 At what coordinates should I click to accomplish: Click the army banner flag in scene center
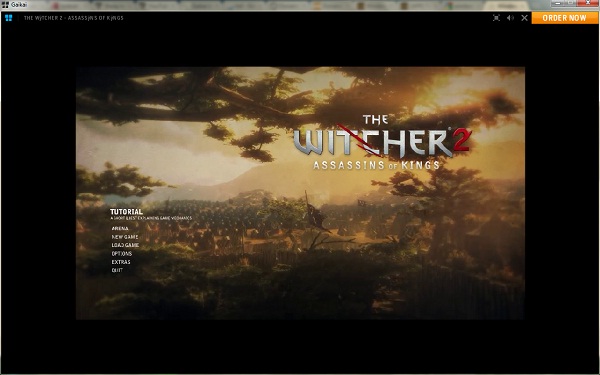click(315, 213)
